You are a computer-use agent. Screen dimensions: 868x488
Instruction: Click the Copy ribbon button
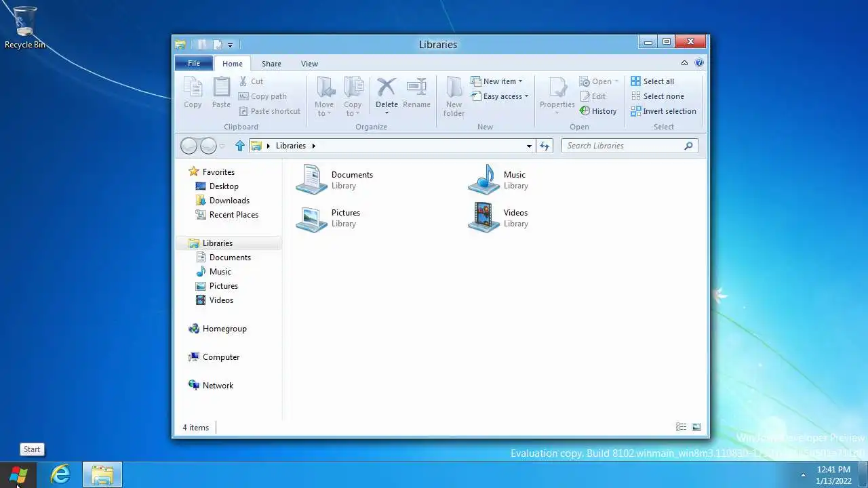193,93
